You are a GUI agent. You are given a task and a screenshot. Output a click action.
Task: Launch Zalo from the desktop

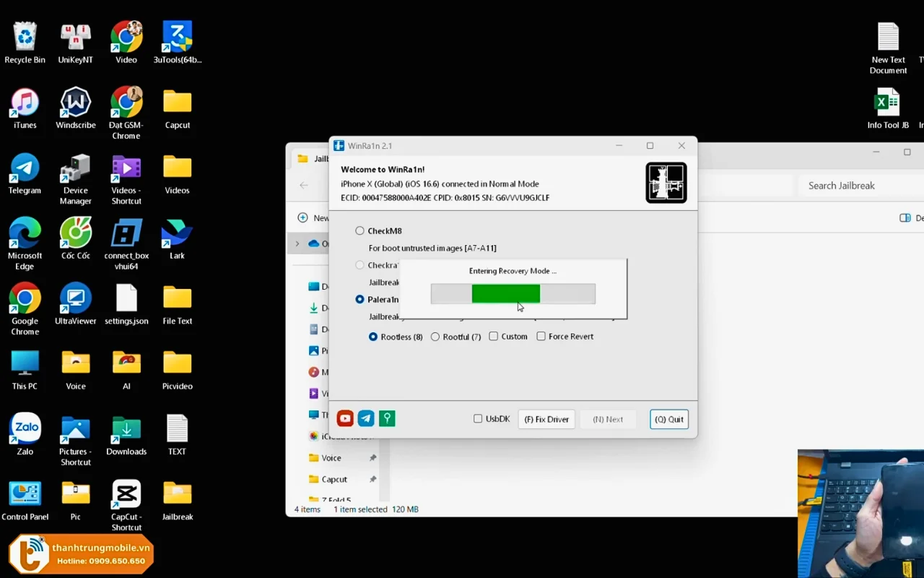pos(25,434)
